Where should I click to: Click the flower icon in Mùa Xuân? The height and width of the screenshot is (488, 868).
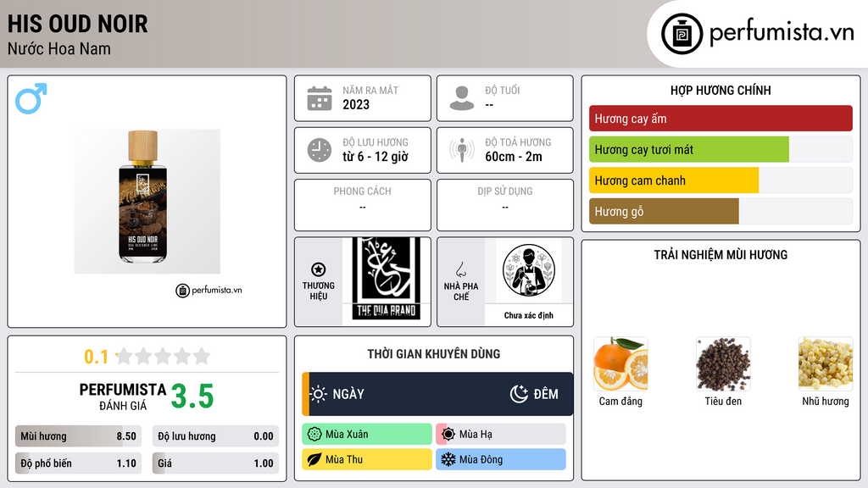[x=314, y=435]
